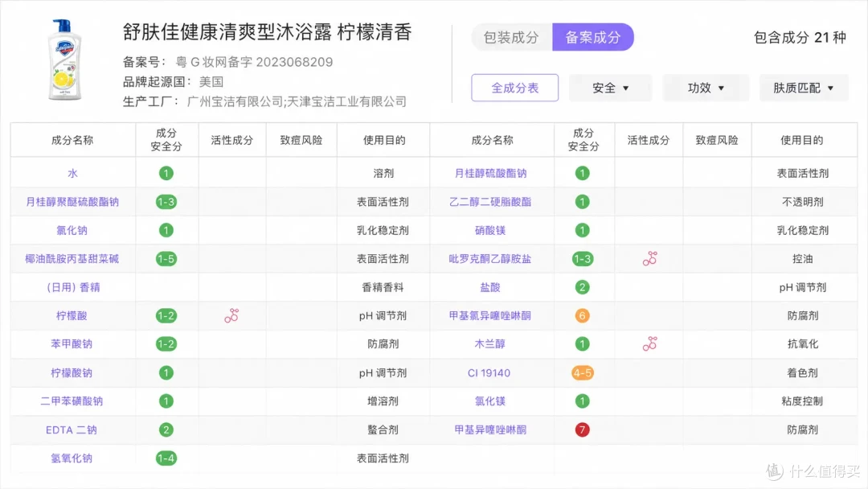The image size is (868, 489).
Task: Click the 1-5 safety badge for 椰油酰胺丙基甜菜碱
Action: tap(166, 259)
